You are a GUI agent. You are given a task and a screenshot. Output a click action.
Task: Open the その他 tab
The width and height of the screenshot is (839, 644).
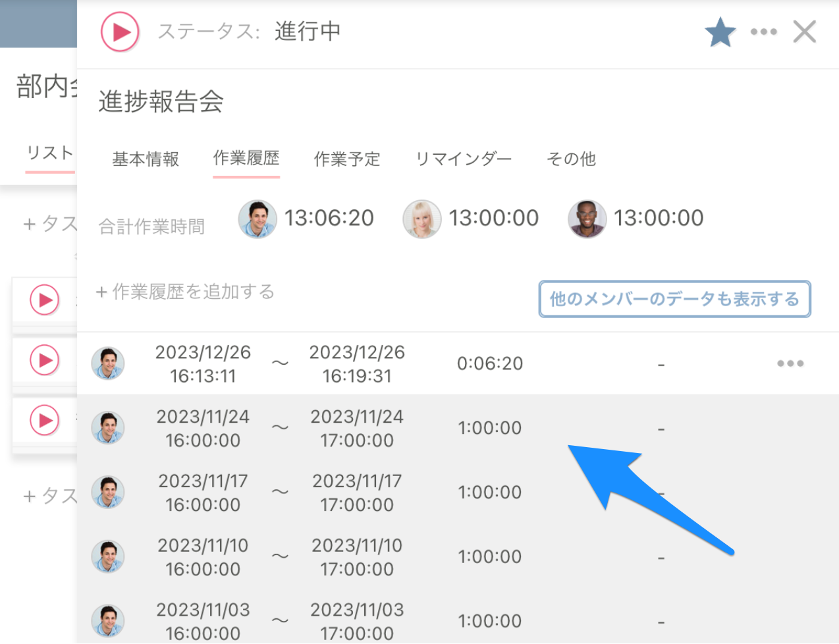(x=571, y=159)
